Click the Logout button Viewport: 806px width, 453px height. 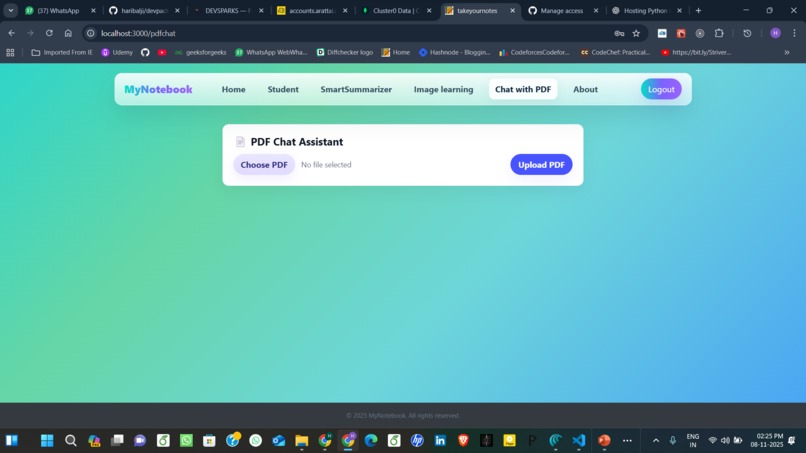[661, 89]
